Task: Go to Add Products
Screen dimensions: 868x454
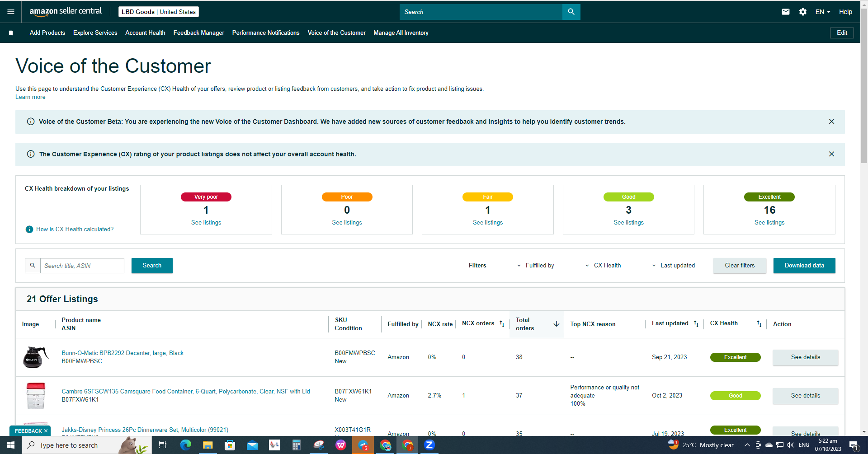Action: pyautogui.click(x=47, y=33)
